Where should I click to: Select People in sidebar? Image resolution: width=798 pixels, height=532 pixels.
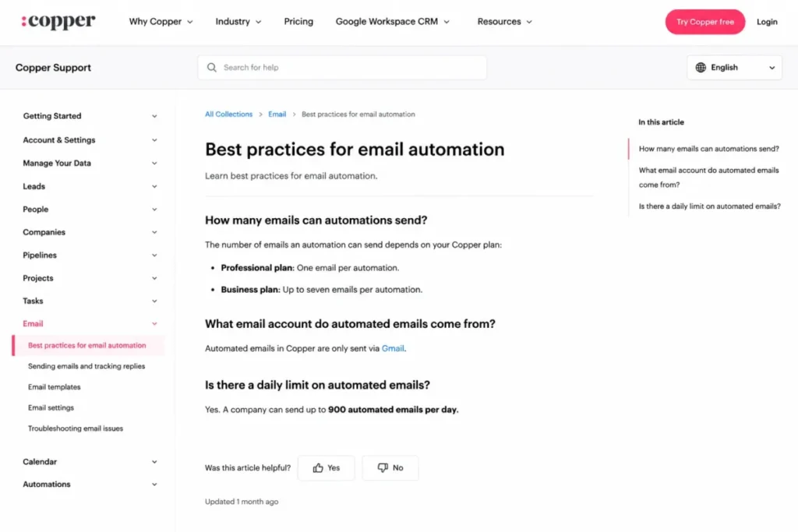coord(36,209)
